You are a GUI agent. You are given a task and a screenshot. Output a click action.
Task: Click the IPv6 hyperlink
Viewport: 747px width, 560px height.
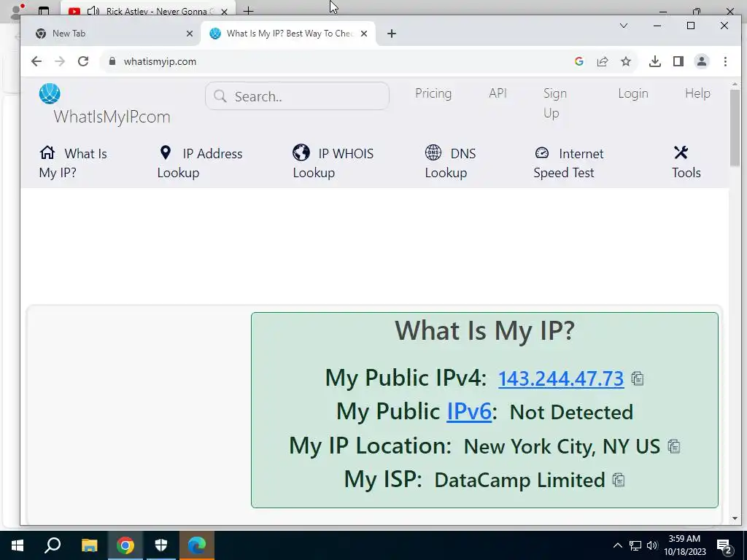(x=469, y=411)
